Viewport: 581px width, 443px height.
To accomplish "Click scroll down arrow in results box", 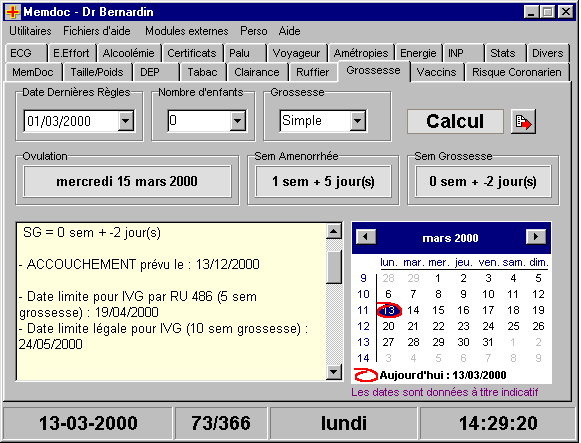I will point(334,372).
